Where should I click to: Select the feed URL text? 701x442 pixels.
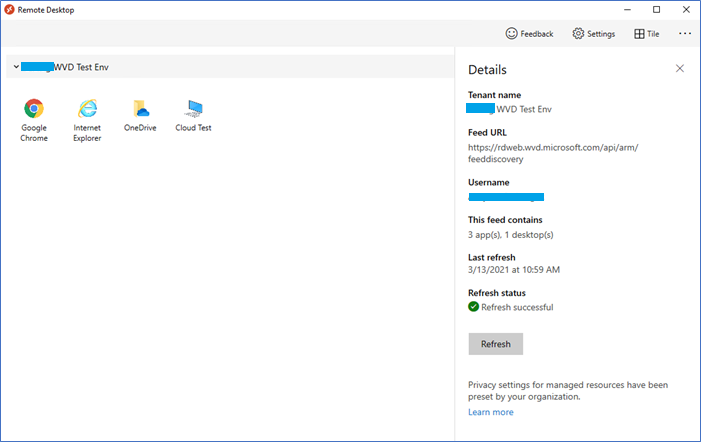pos(553,153)
